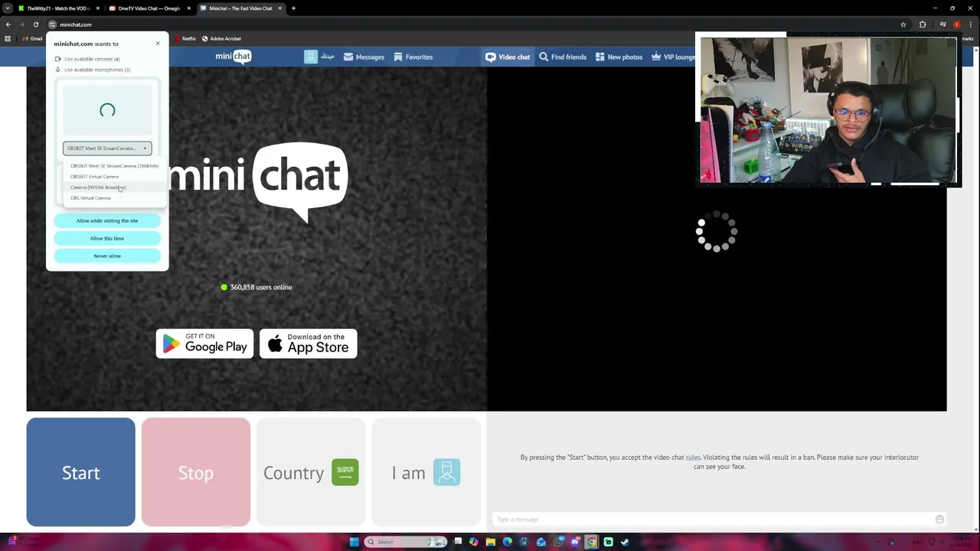Click Allow while visiting the site

click(x=107, y=220)
